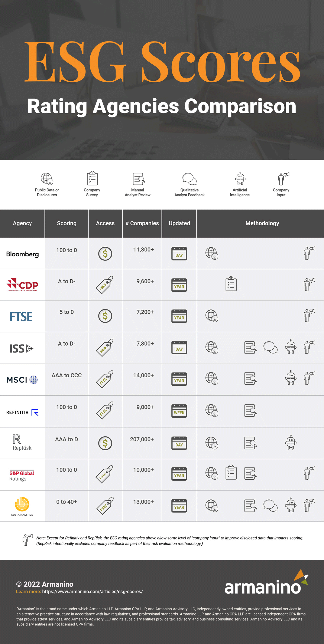The height and width of the screenshot is (644, 324).
Task: Click the 'ESG Scores' main title
Action: click(x=162, y=62)
